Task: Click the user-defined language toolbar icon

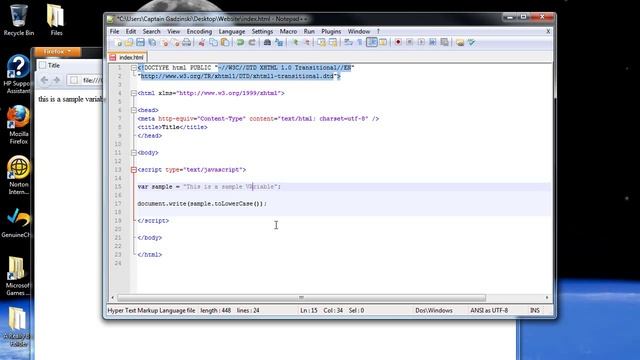Action: pyautogui.click(x=383, y=42)
